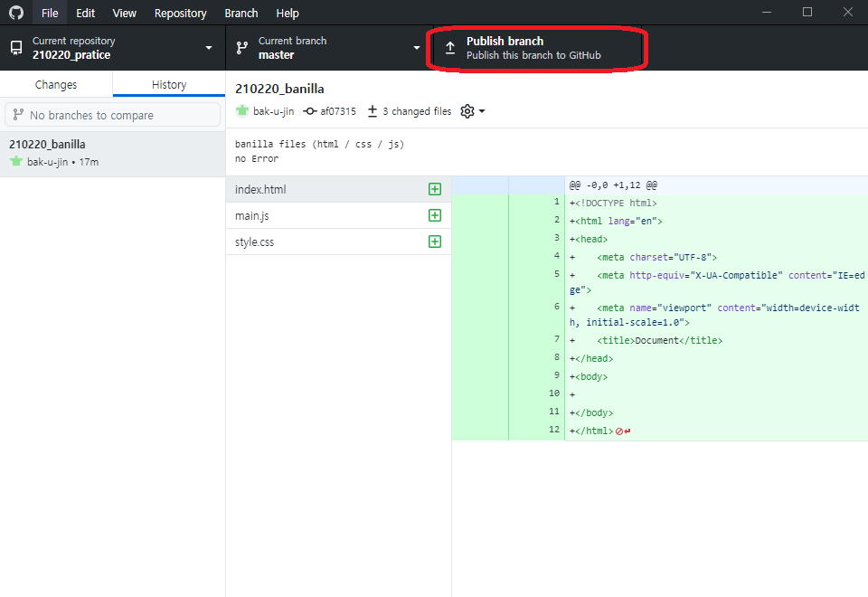This screenshot has width=868, height=597.
Task: Maximize the GitHub Desktop window
Action: click(x=807, y=12)
